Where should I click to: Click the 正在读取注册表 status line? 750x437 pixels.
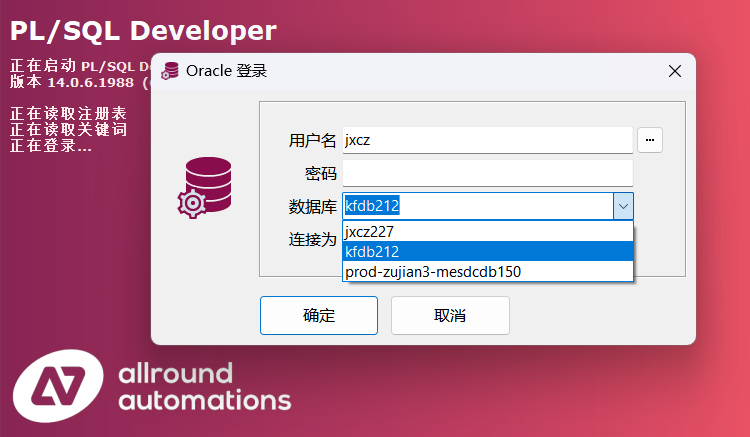68,114
